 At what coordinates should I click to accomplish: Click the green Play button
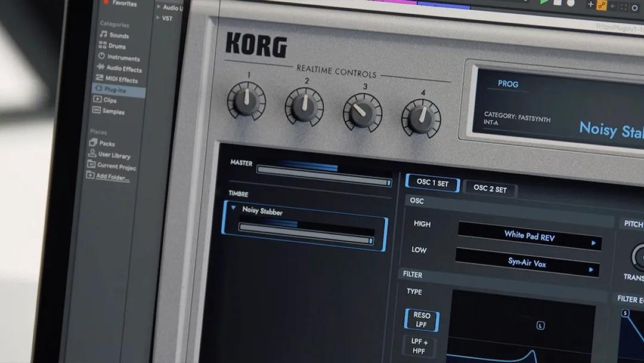(544, 2)
